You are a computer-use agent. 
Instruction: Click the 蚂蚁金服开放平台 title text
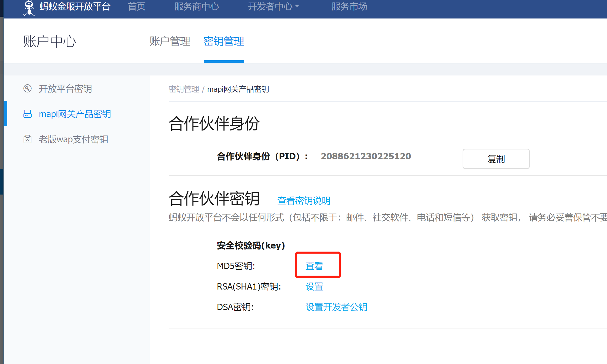75,7
